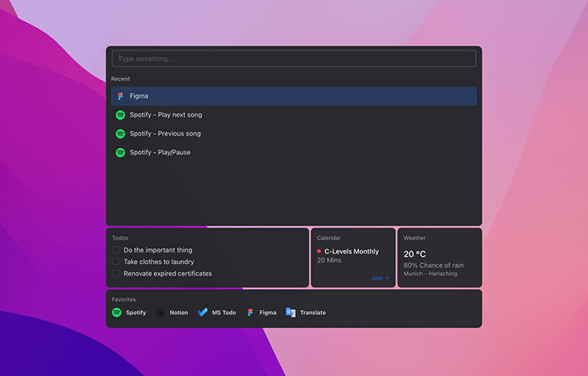
Task: Click Spotify icon beside Play/Pause
Action: point(121,153)
